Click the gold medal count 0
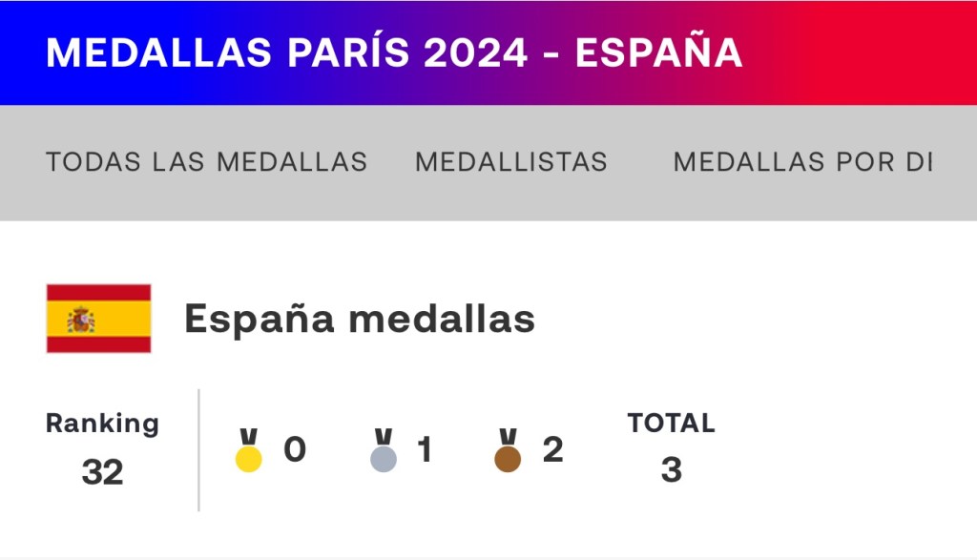Screen dimensions: 977x560 point(295,449)
